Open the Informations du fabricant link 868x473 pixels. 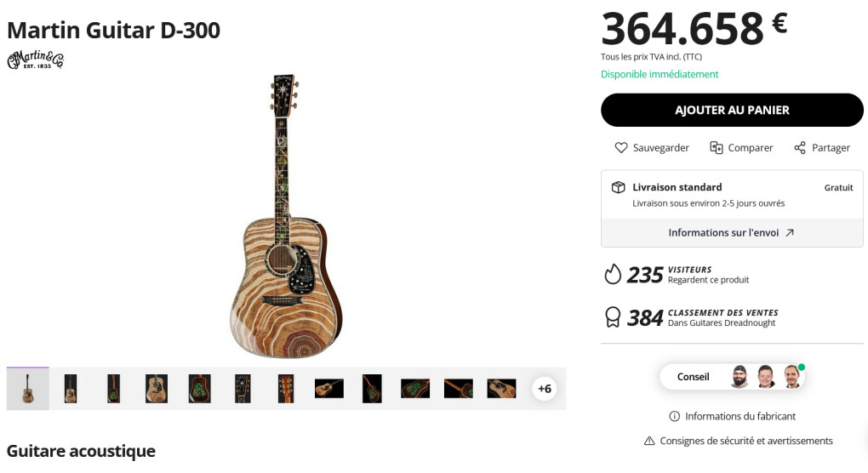point(740,416)
